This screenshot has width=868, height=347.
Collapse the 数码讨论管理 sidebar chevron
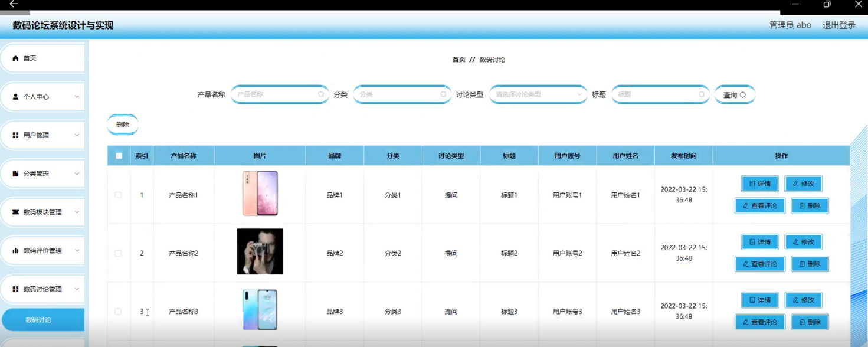coord(77,289)
